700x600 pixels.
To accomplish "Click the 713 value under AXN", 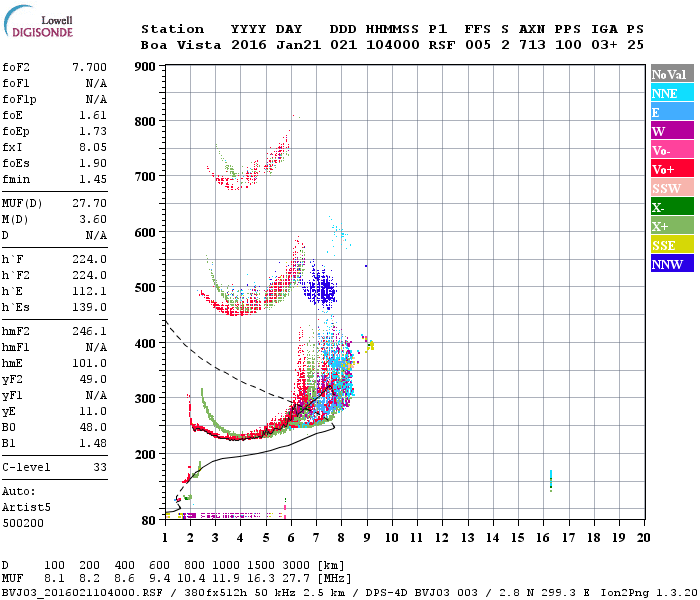I will tap(532, 45).
